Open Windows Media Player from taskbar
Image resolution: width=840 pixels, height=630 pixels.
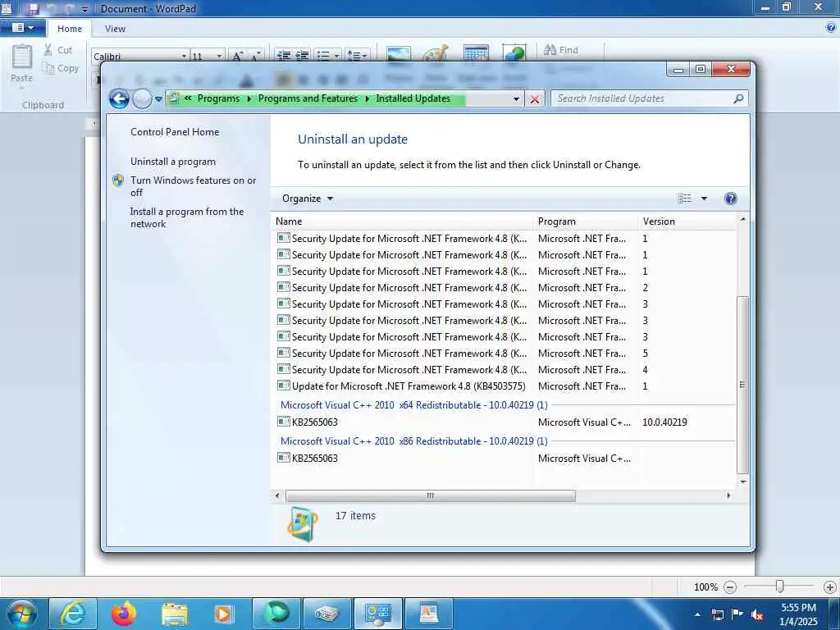[223, 614]
